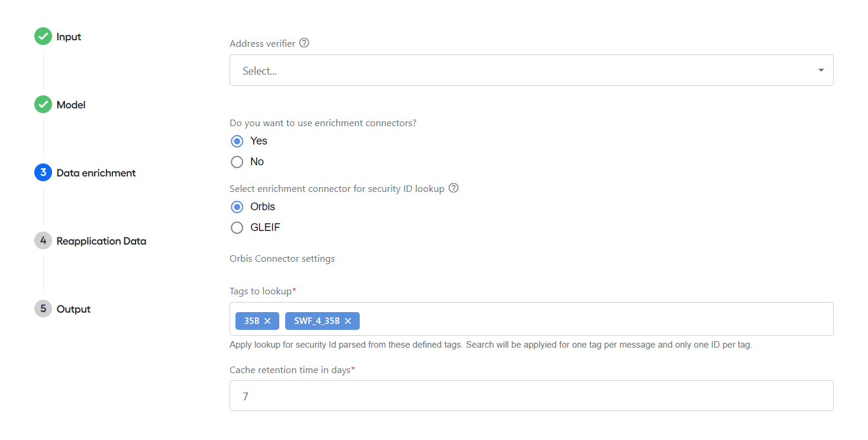Click the step 5 circle icon

43,309
